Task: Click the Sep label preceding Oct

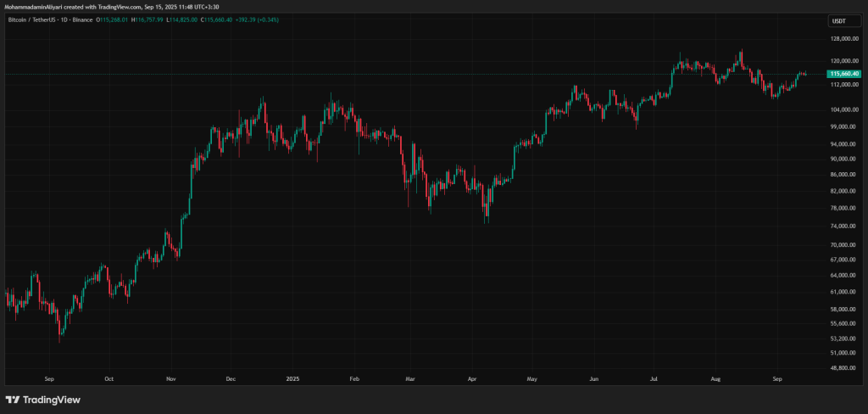Action: [x=48, y=379]
